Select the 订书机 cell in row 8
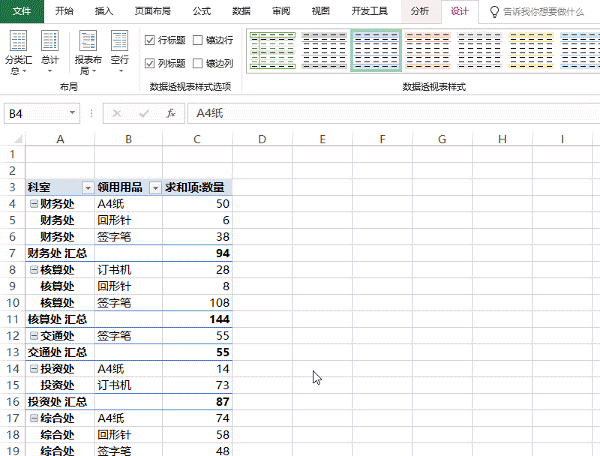This screenshot has width=600, height=456. 129,270
